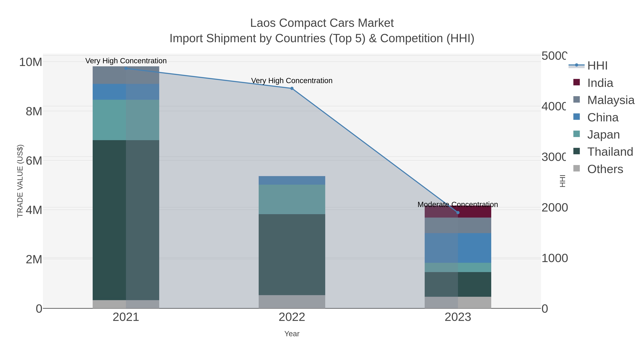Select the Others bar segment in 2022
The image size is (644, 362).
click(x=292, y=302)
